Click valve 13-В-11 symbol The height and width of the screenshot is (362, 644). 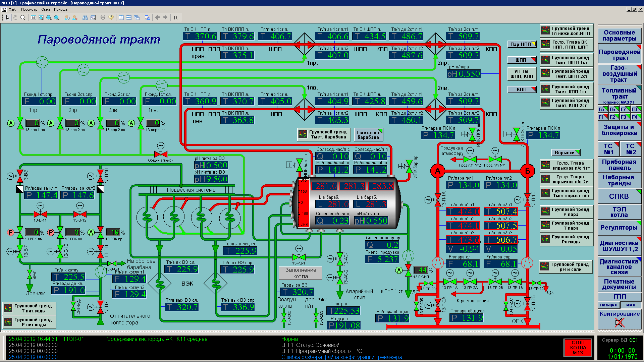(40, 214)
